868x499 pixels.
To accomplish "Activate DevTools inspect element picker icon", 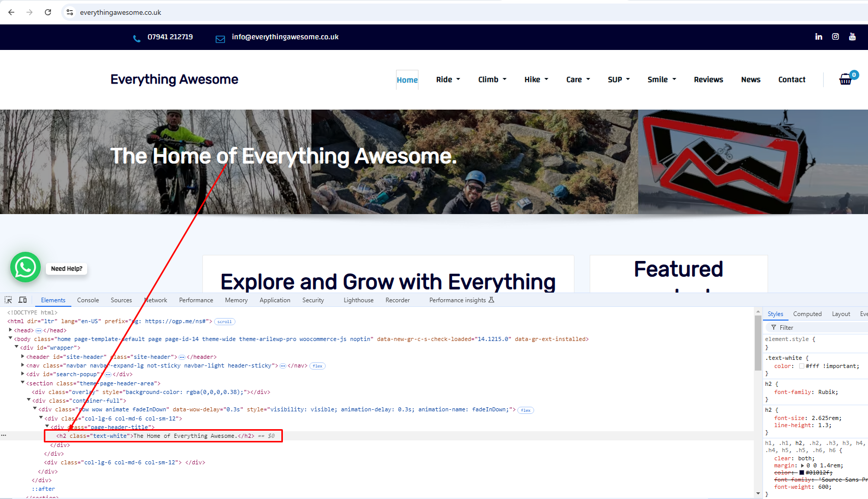I will click(x=8, y=300).
